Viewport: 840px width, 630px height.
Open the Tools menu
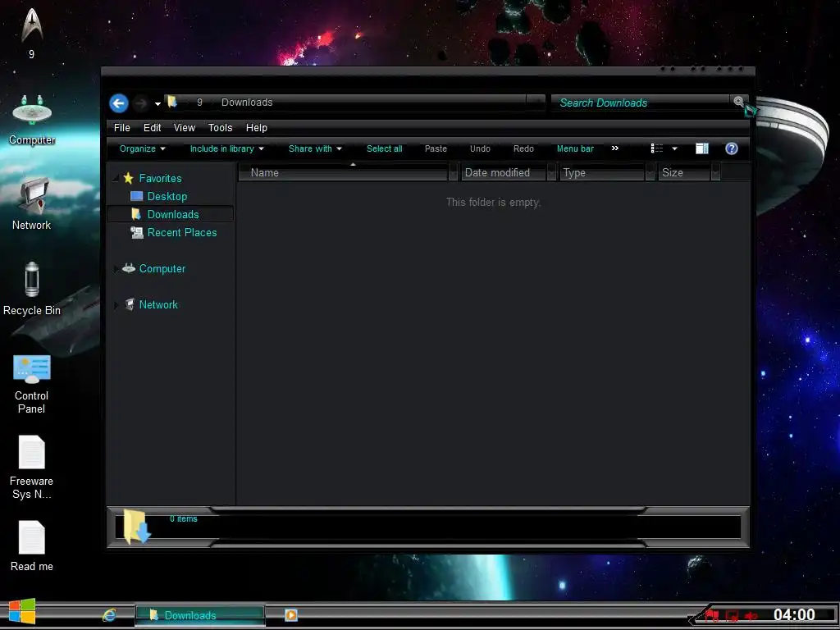point(220,127)
